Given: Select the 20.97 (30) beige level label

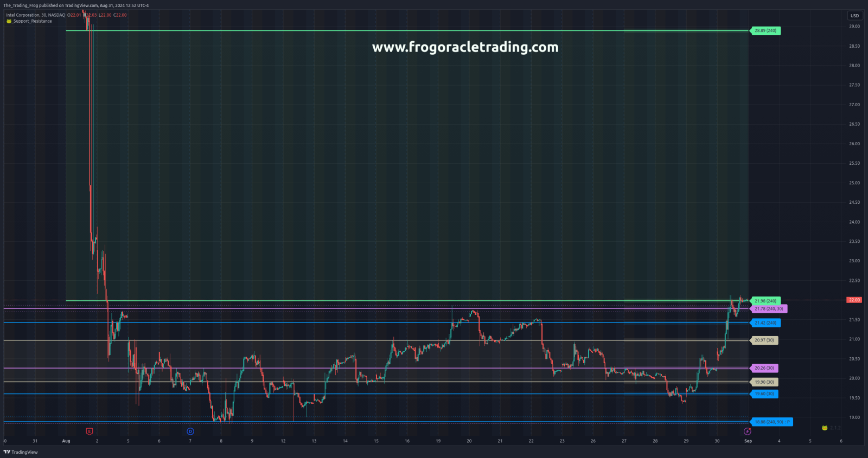Looking at the screenshot, I should click(764, 340).
